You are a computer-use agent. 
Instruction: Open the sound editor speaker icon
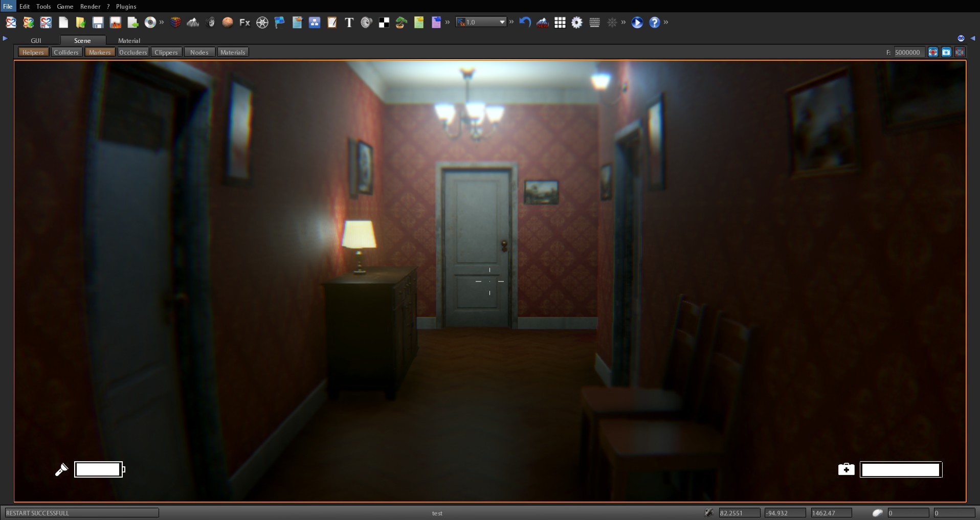[366, 22]
